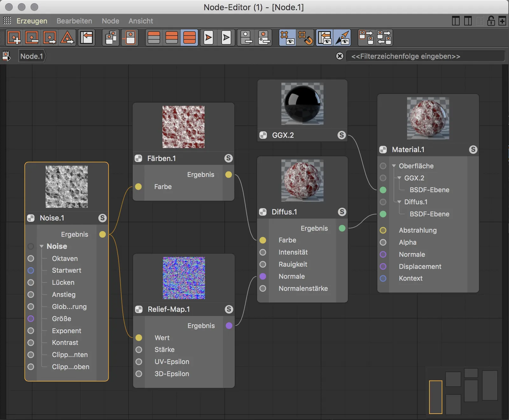
Task: Toggle the solo S button on GGX.2
Action: (342, 135)
